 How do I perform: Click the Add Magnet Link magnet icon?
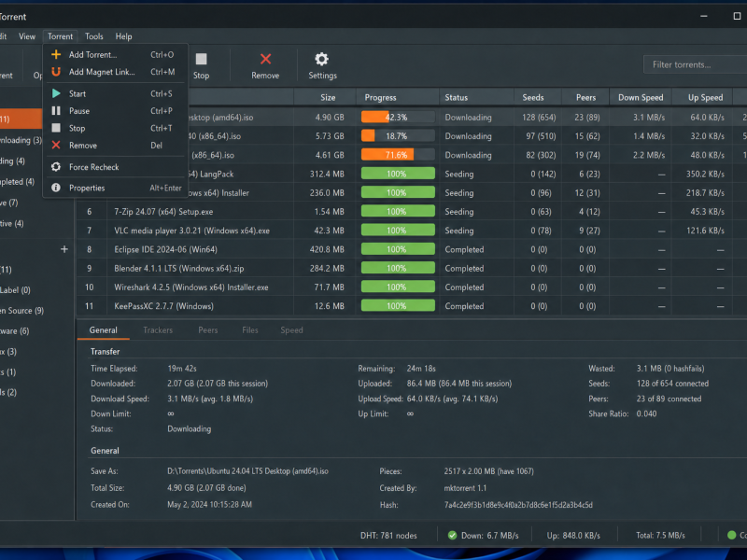(56, 72)
